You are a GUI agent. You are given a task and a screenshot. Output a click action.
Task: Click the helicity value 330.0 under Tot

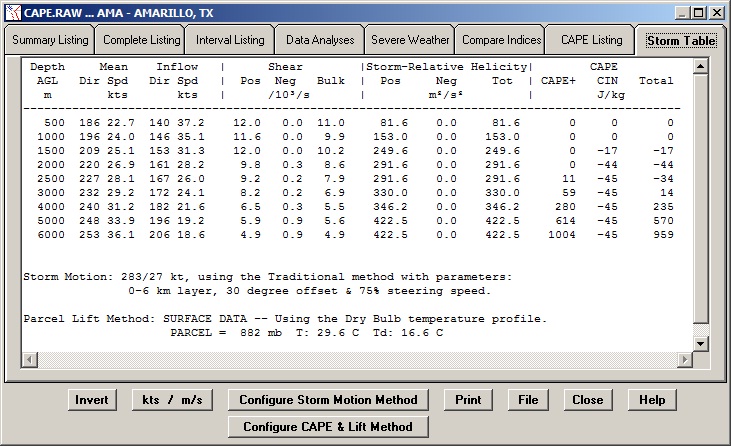(x=502, y=193)
